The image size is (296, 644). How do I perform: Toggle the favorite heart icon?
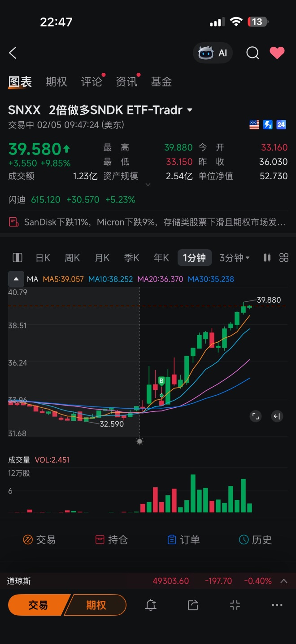click(277, 53)
